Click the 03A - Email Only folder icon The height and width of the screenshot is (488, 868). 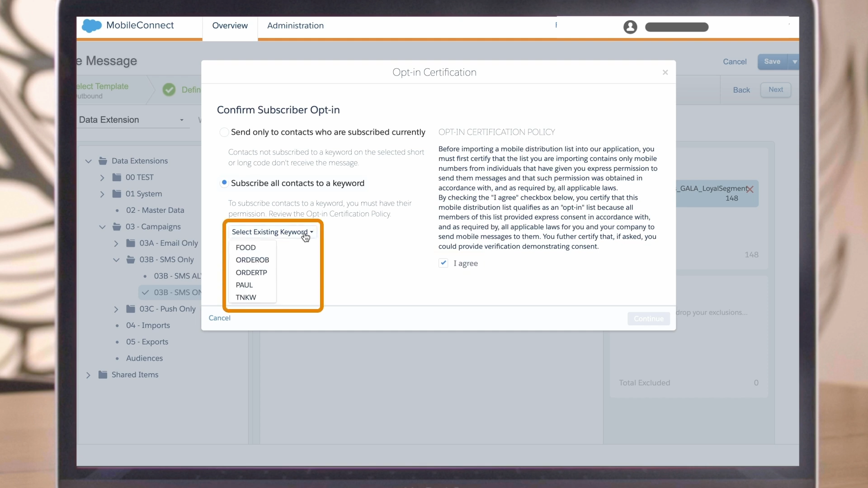click(x=131, y=243)
